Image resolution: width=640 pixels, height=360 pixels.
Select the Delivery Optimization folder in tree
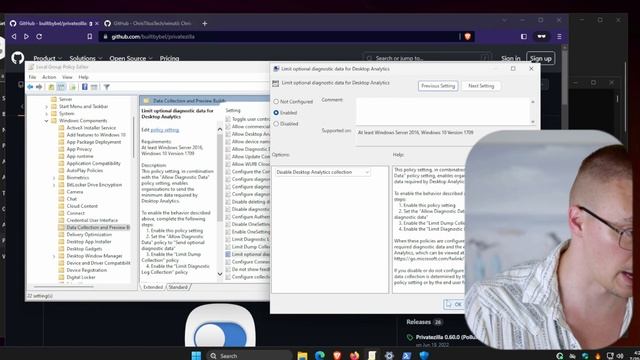[x=89, y=235]
